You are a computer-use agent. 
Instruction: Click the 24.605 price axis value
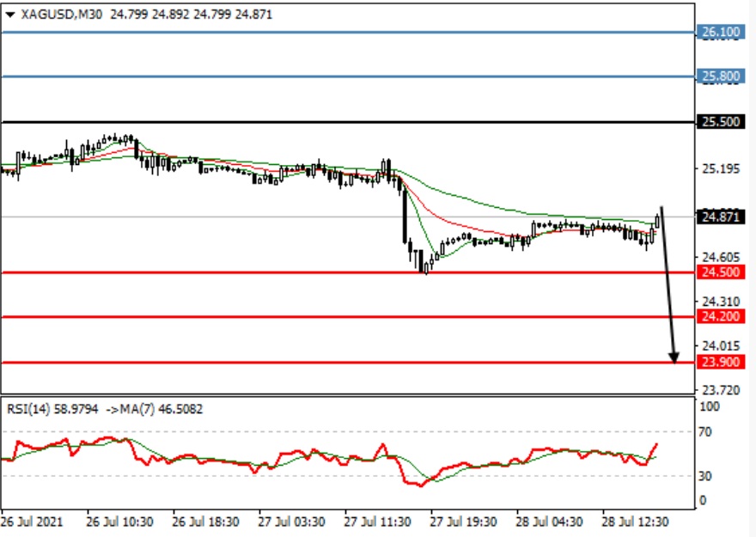click(721, 258)
